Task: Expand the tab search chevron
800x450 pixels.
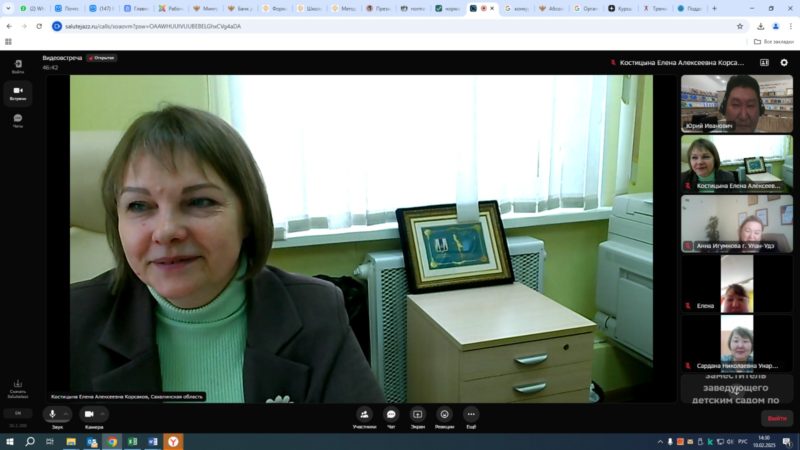Action: (8, 8)
